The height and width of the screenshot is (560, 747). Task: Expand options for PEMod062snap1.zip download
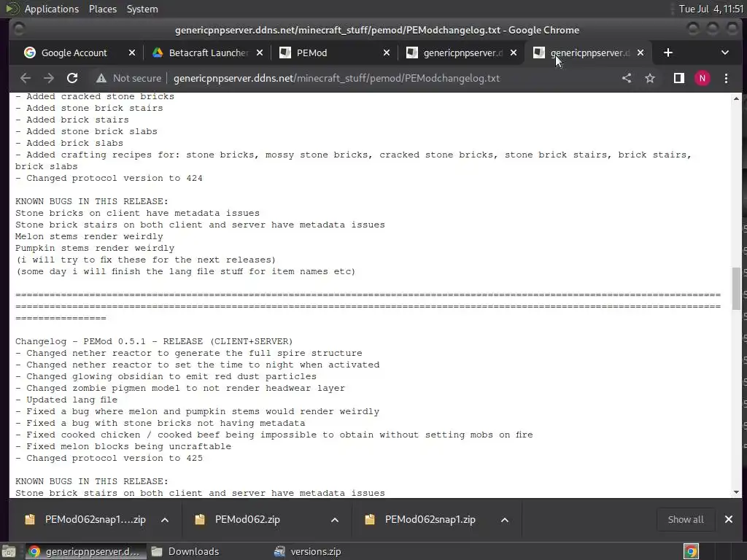click(x=505, y=519)
